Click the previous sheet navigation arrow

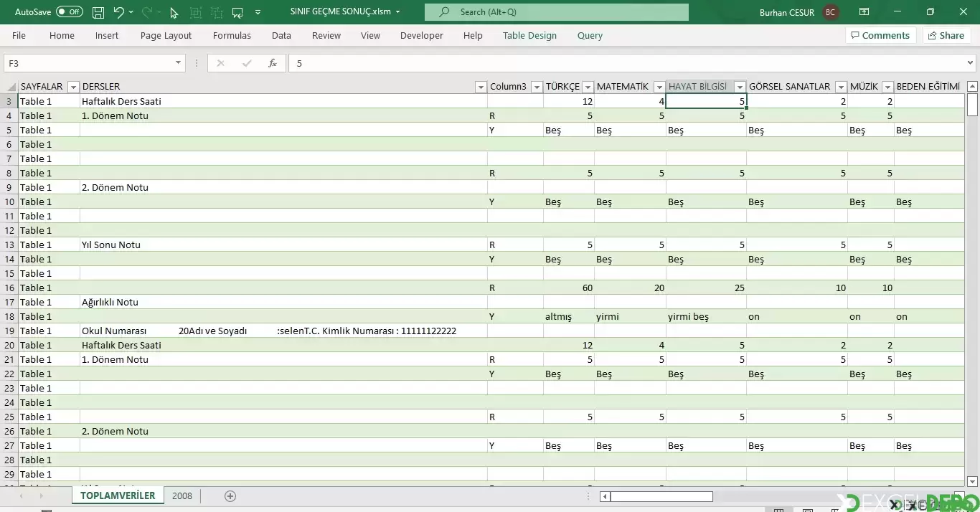pyautogui.click(x=21, y=496)
